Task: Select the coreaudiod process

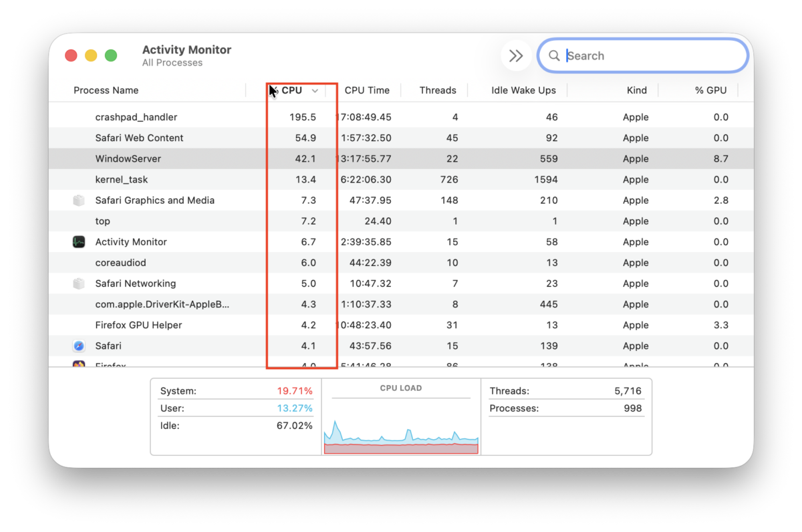Action: 120,263
